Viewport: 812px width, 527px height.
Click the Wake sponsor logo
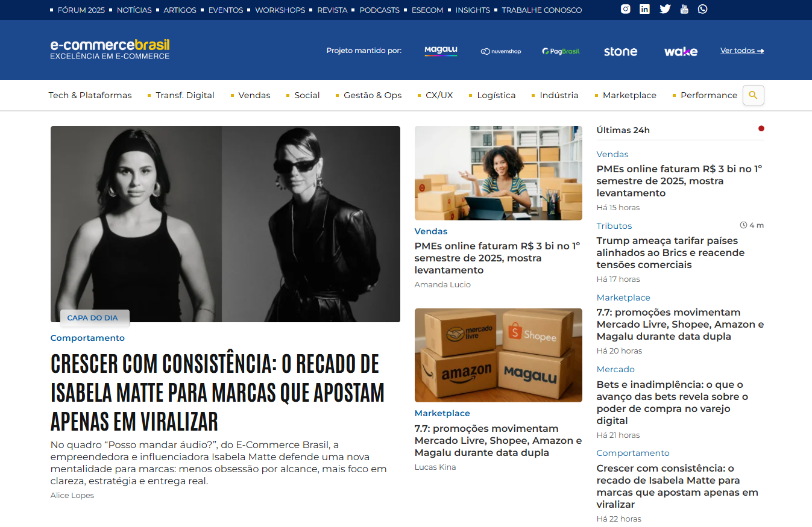coord(681,52)
